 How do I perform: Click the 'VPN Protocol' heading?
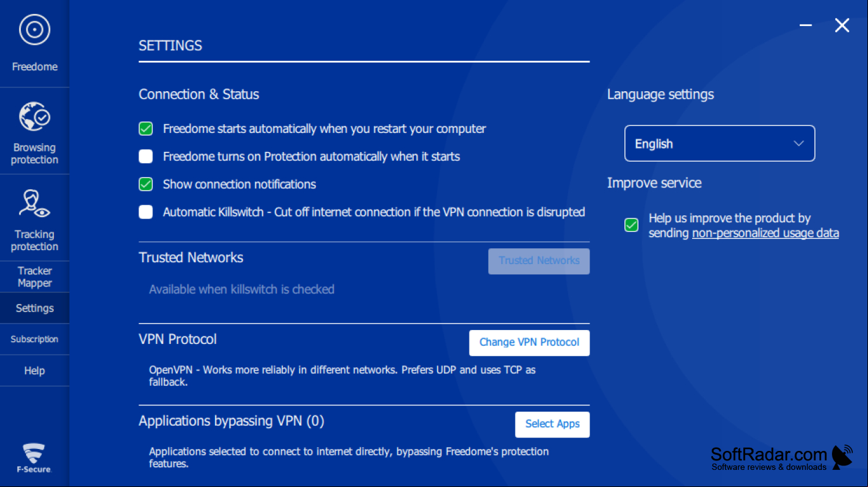pos(178,339)
